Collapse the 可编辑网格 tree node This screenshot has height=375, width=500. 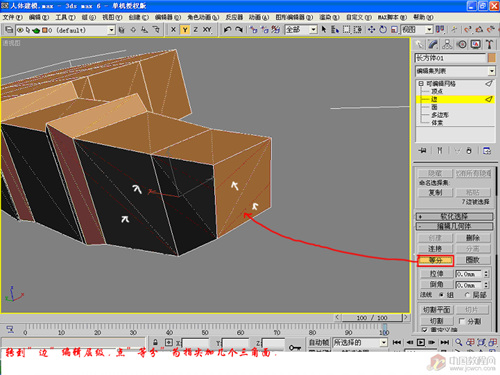coord(421,84)
